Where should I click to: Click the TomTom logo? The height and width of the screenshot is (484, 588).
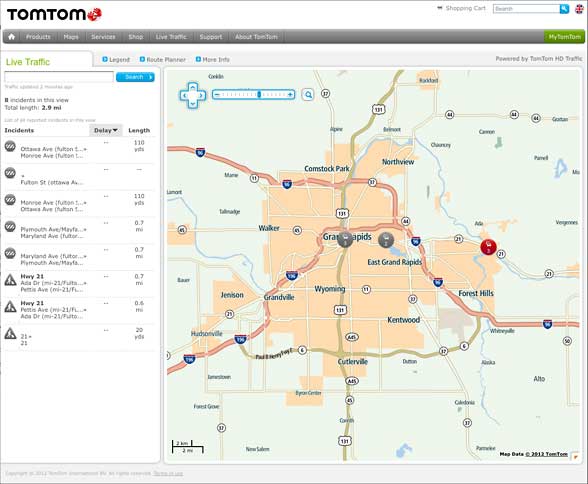click(54, 14)
